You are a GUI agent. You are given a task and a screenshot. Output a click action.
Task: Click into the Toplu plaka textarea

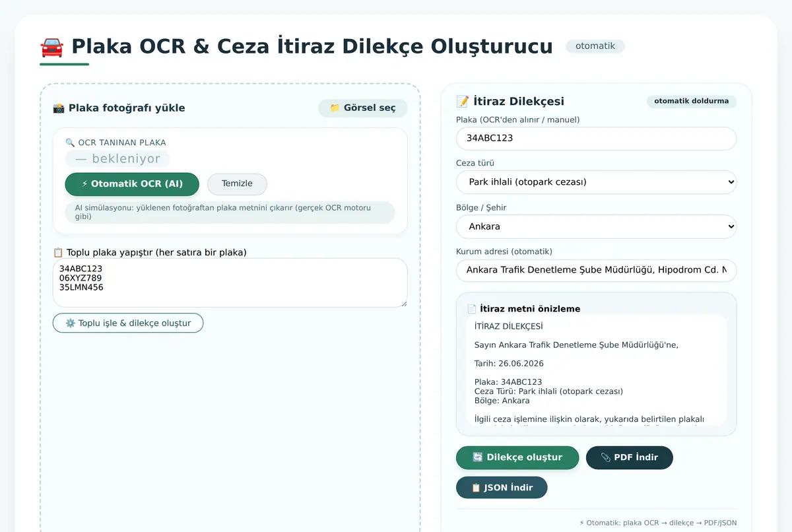(230, 283)
